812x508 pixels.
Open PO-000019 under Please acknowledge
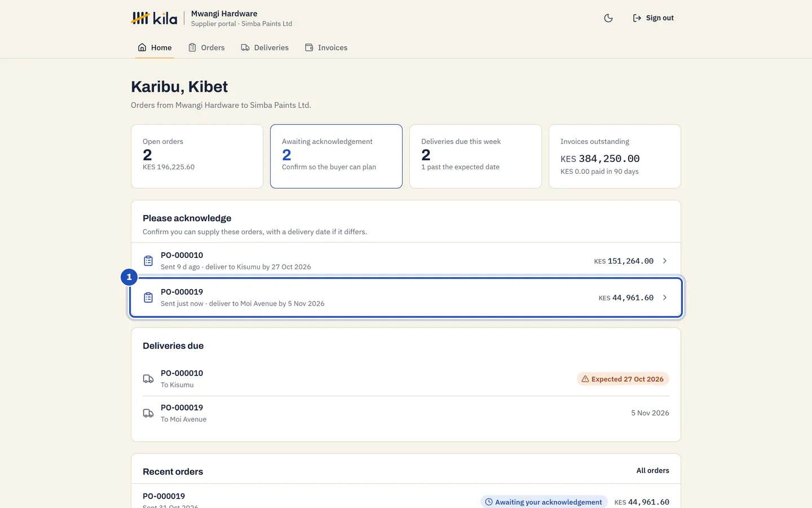point(406,297)
